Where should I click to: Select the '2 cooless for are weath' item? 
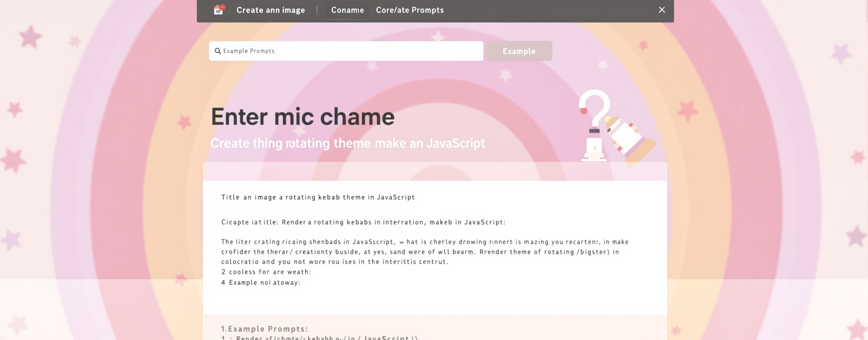click(266, 272)
